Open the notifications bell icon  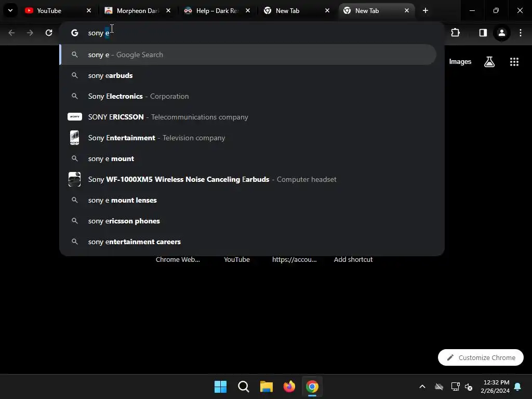pos(518,387)
